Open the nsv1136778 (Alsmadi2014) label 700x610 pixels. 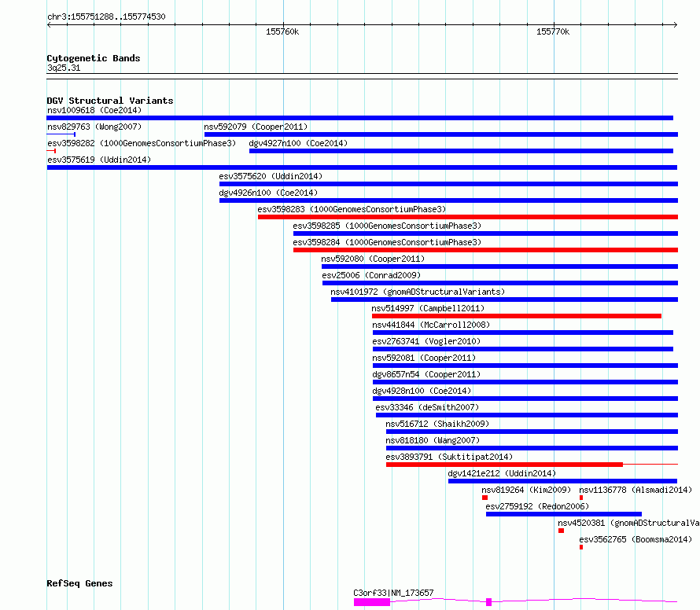coord(636,490)
